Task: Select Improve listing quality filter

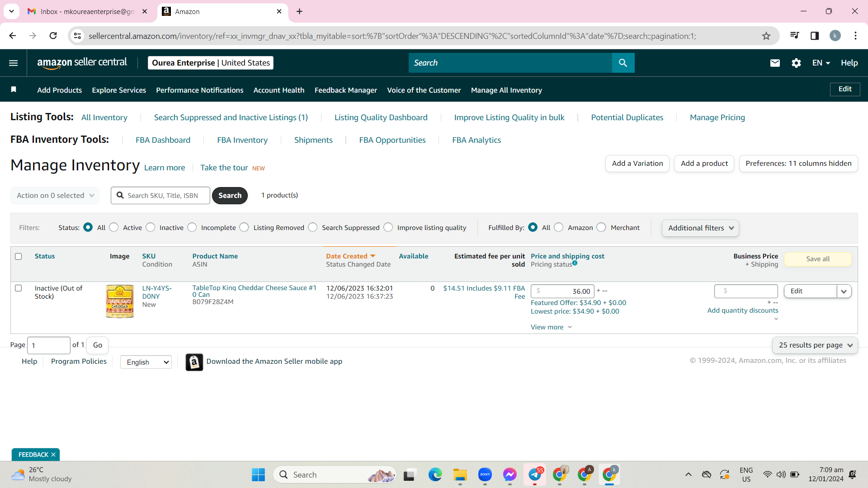Action: [x=388, y=227]
